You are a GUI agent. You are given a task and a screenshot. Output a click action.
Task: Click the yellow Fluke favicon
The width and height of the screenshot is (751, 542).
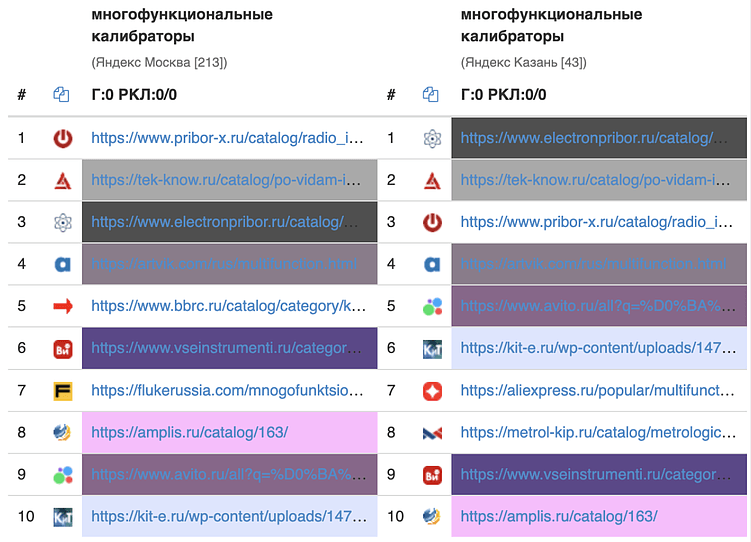[x=63, y=390]
